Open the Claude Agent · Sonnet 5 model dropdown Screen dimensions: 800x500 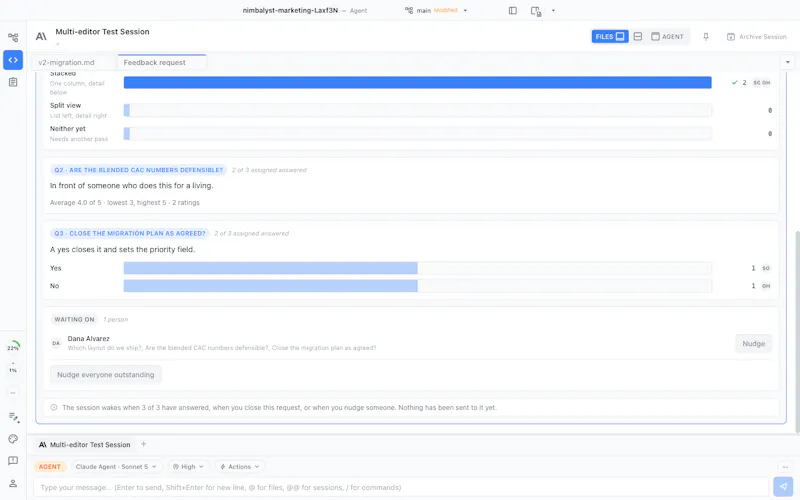pos(116,466)
